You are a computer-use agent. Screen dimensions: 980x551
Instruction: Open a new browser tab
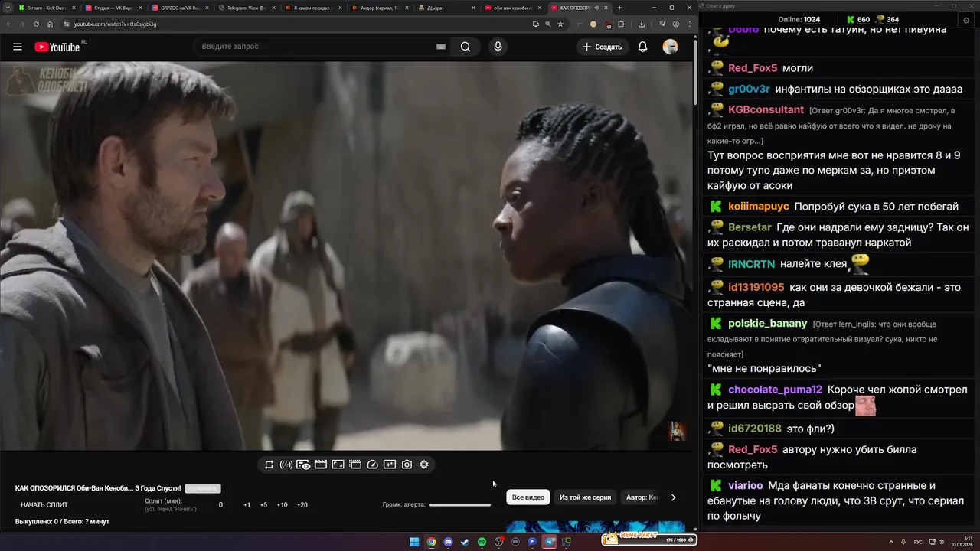[x=620, y=8]
